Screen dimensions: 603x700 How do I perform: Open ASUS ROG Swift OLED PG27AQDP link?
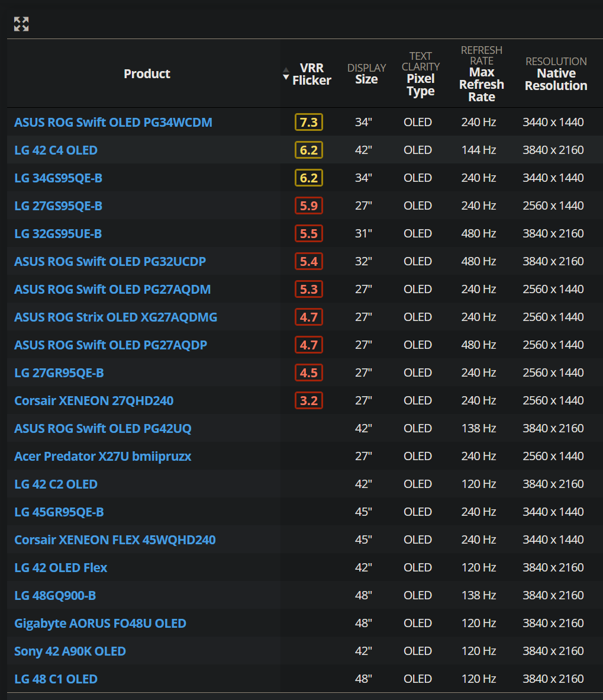tap(111, 345)
